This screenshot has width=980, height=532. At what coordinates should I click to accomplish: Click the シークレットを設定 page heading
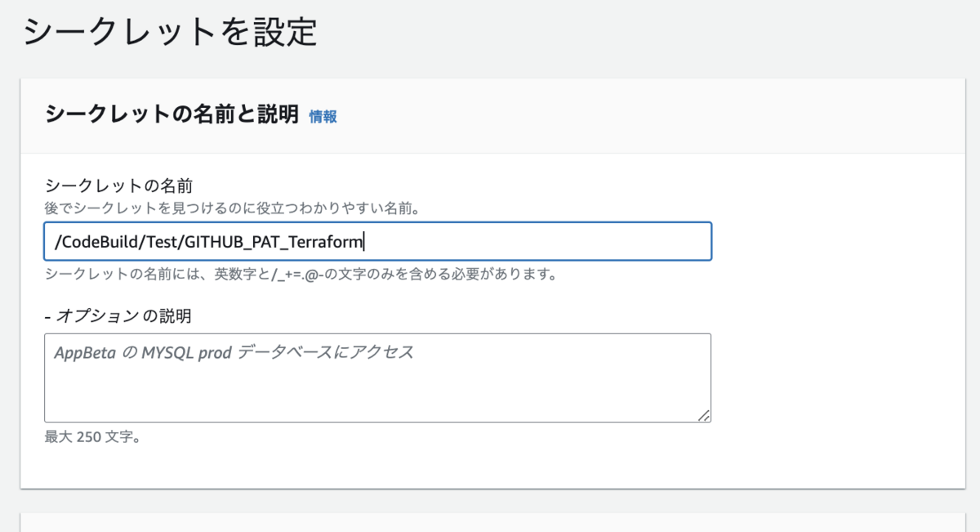pyautogui.click(x=170, y=31)
